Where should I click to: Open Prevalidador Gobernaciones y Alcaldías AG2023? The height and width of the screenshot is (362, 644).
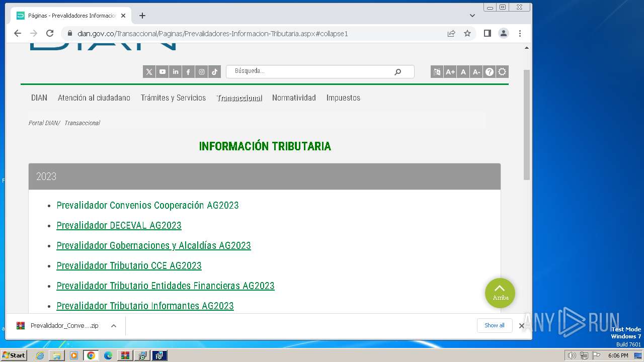point(153,245)
